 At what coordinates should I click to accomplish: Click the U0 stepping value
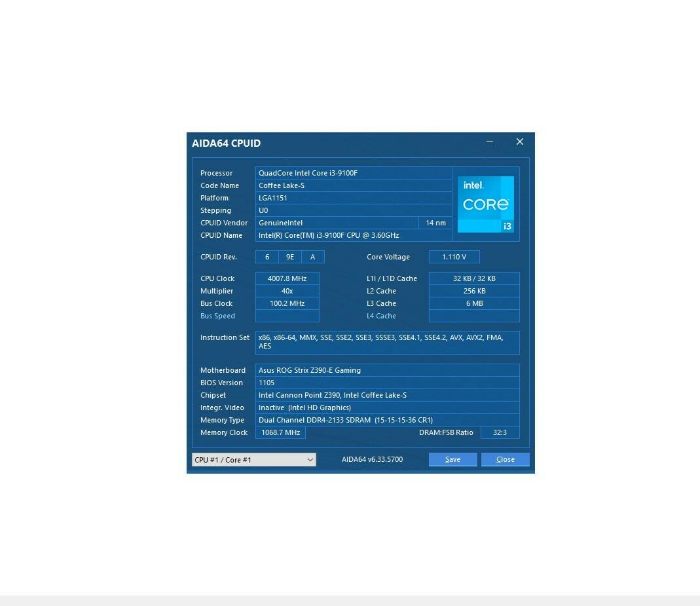tap(354, 210)
